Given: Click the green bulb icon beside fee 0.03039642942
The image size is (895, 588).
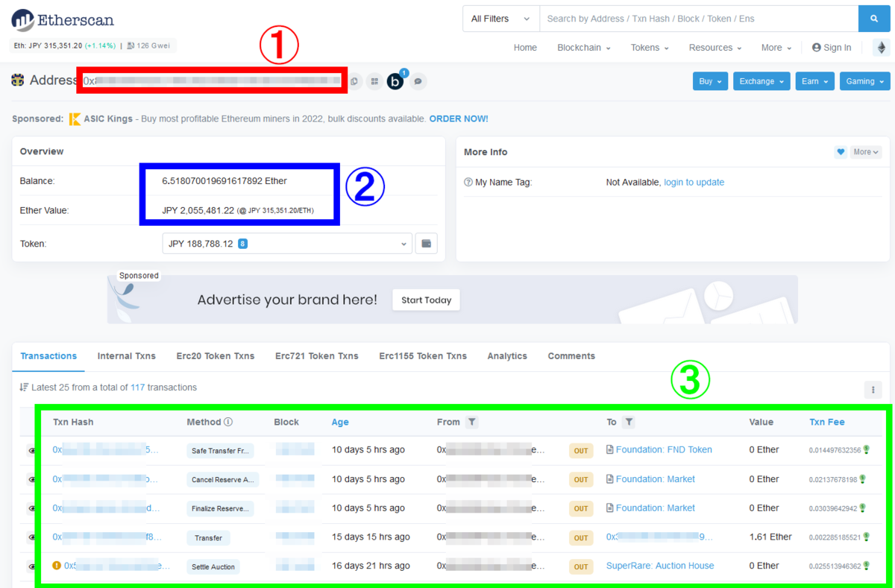Looking at the screenshot, I should click(863, 508).
